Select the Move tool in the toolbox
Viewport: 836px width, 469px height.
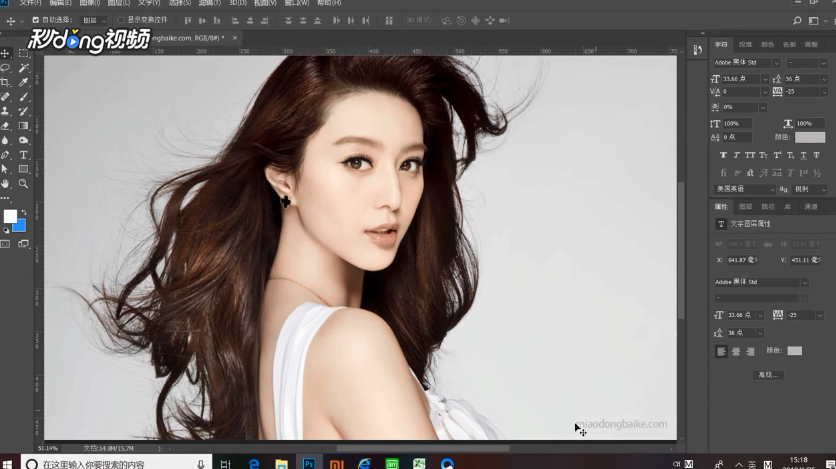point(5,53)
